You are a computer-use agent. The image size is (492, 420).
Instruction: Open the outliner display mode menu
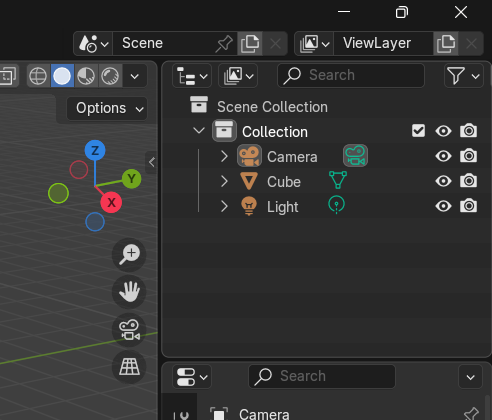click(x=192, y=76)
